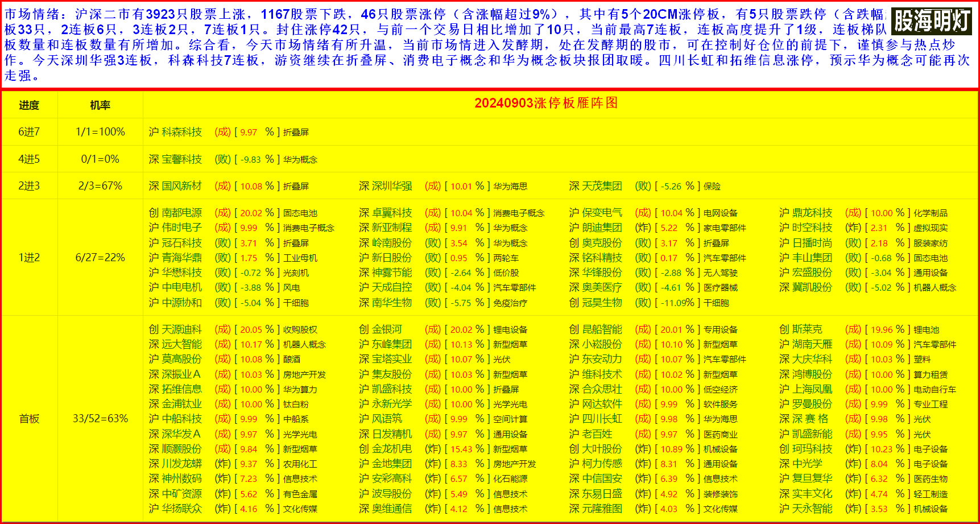Select stock 冠昊生物
The height and width of the screenshot is (524, 980).
602,303
